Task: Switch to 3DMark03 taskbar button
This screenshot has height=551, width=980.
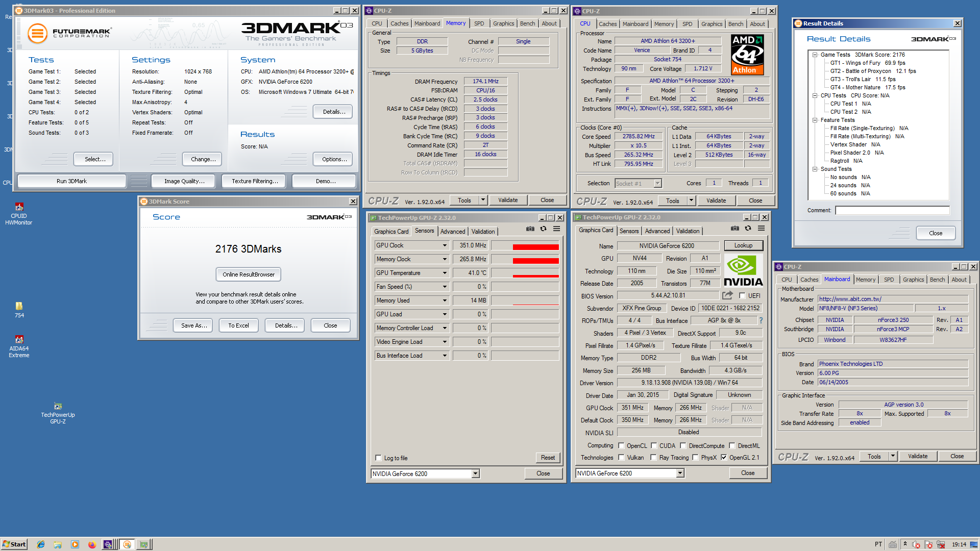Action: (128, 544)
